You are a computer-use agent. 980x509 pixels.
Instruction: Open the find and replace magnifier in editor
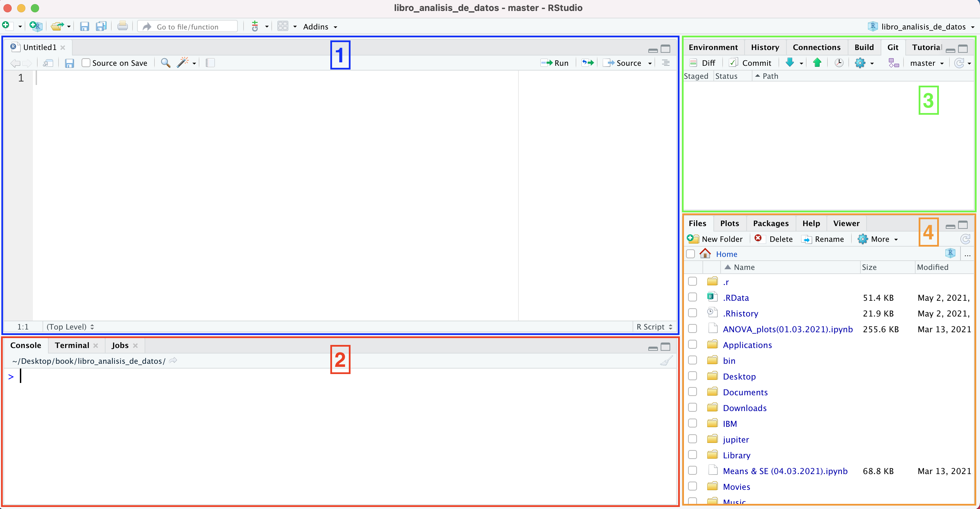tap(165, 63)
